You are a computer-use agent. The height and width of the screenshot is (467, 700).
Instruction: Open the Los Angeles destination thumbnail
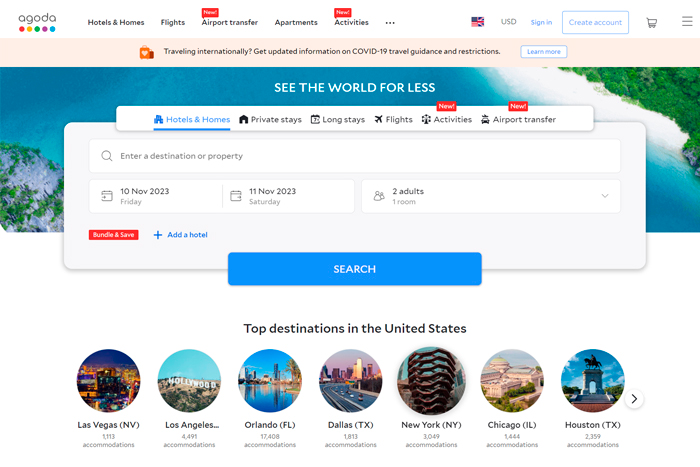tap(189, 381)
